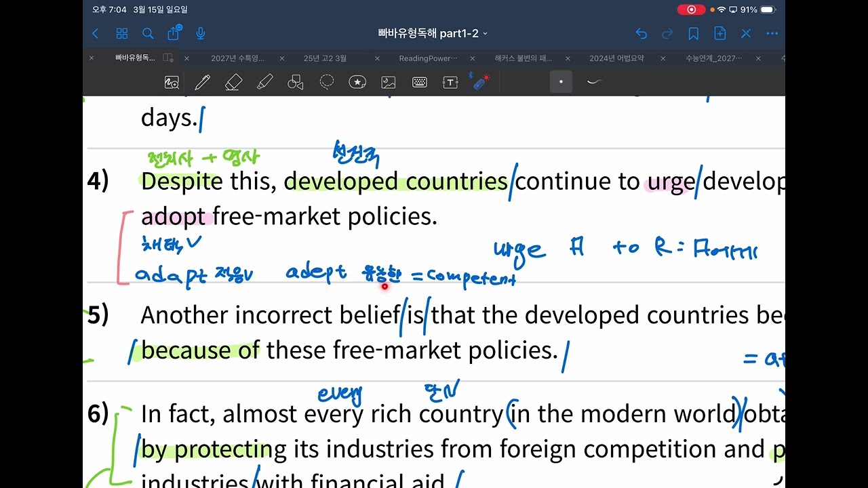Open the page thumbnails grid view
Image resolution: width=868 pixels, height=488 pixels.
point(122,33)
